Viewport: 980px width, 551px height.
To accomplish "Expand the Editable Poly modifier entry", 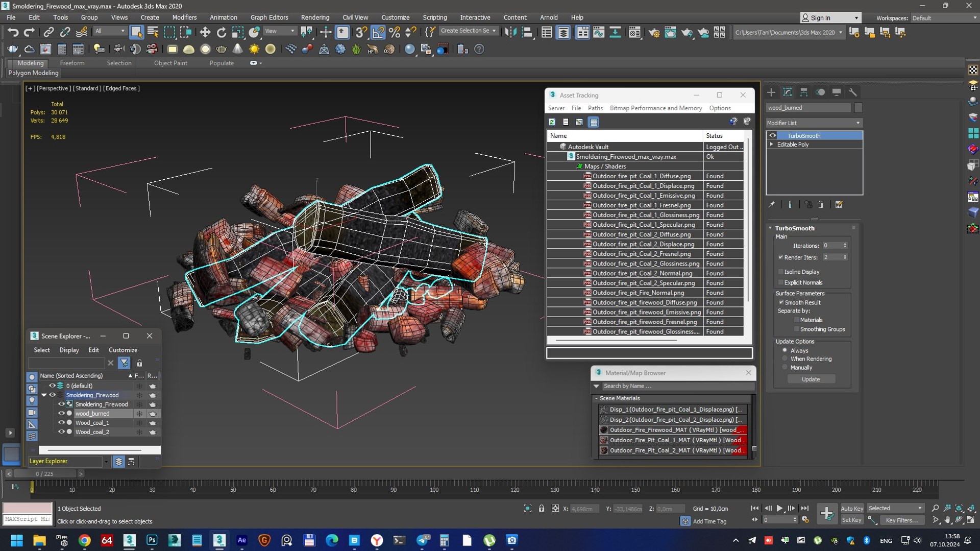I will 771,145.
